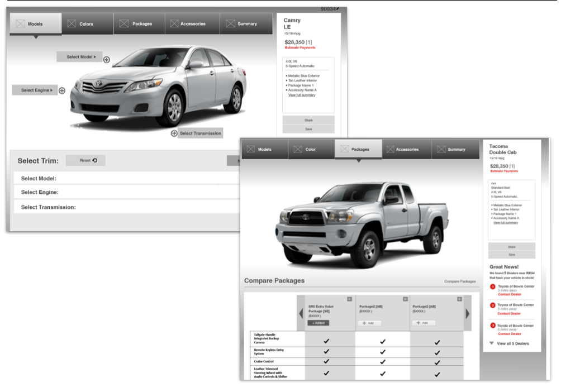This screenshot has width=561, height=392.
Task: Click the Camry LE title
Action: pos(292,23)
